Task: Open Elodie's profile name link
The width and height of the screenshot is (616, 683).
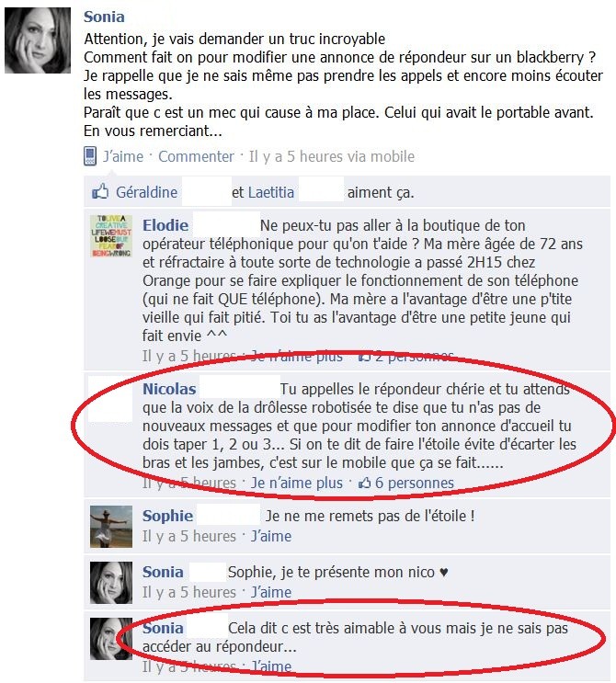Action: [165, 225]
